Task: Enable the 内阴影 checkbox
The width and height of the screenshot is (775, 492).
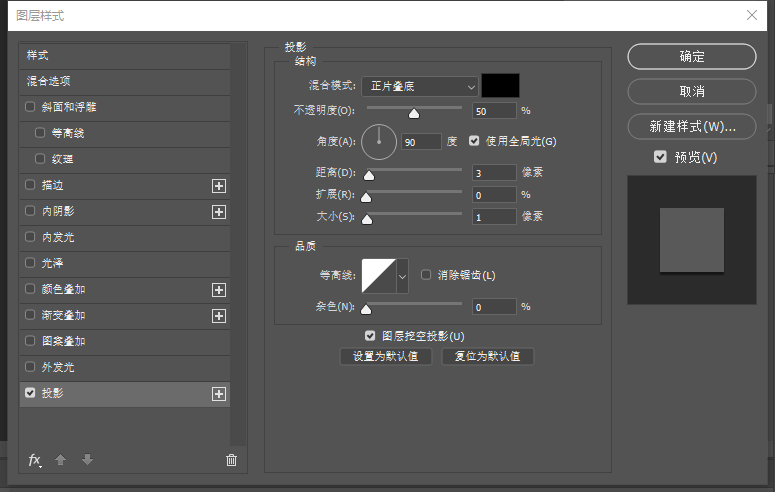Action: coord(30,211)
